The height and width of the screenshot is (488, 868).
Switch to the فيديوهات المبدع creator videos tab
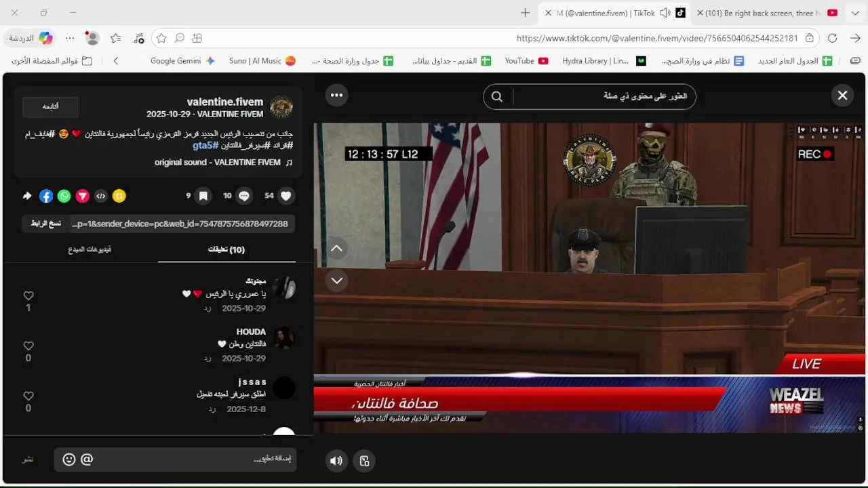[x=90, y=249]
